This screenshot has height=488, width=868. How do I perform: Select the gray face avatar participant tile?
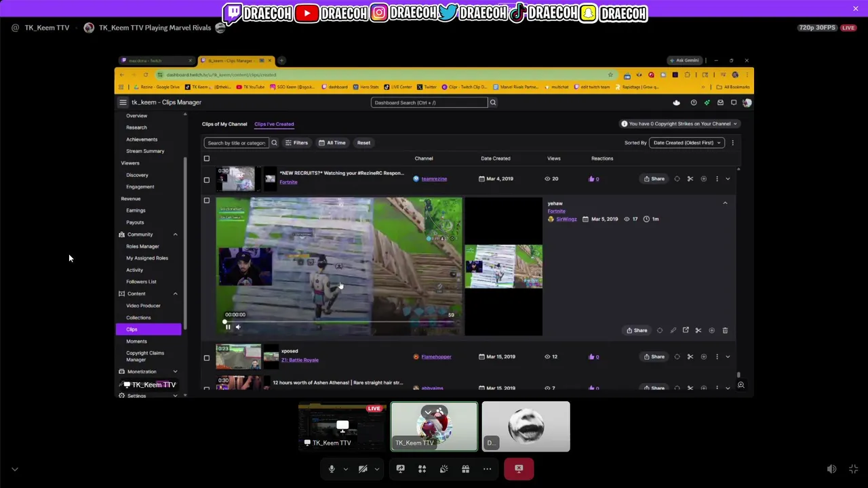pyautogui.click(x=526, y=426)
